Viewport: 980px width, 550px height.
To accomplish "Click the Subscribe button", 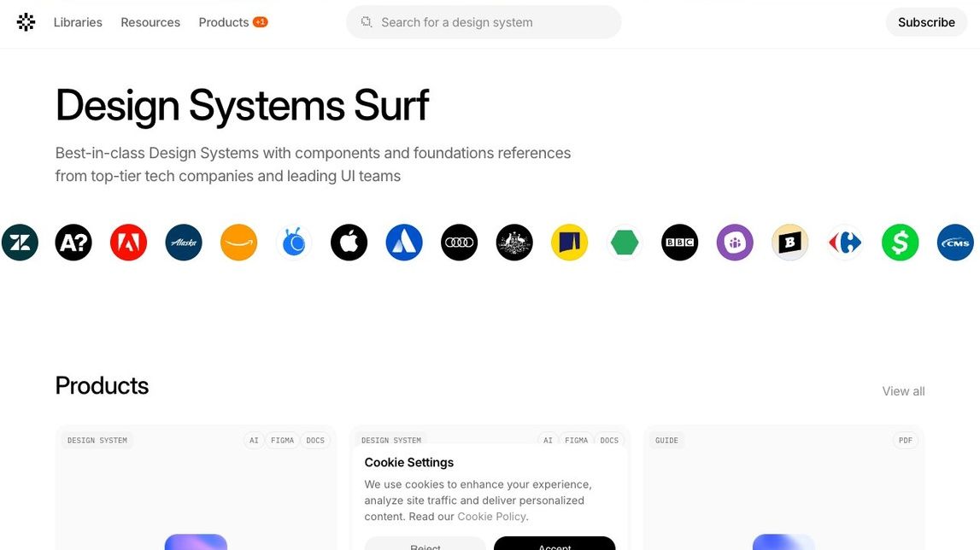I will [926, 22].
